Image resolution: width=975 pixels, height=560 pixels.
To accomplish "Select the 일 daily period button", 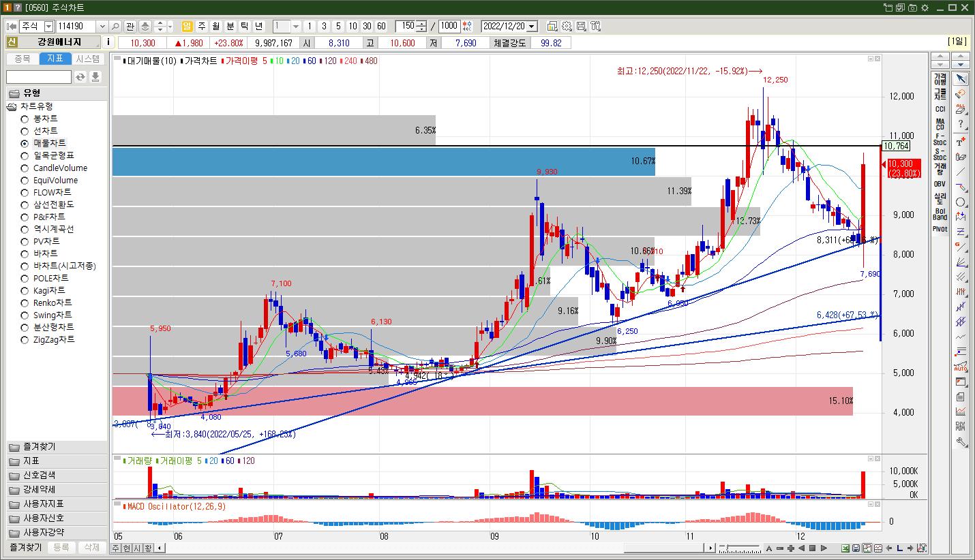I will [187, 26].
